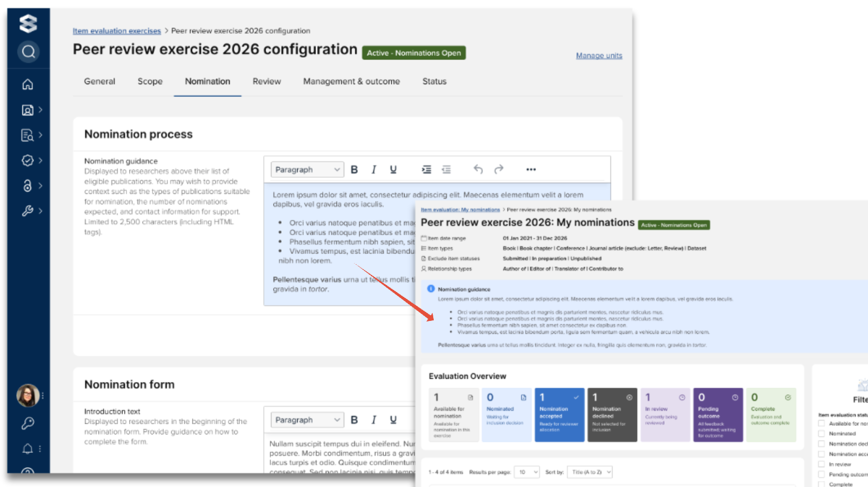
Task: Click the key icon in the sidebar
Action: coord(27,424)
